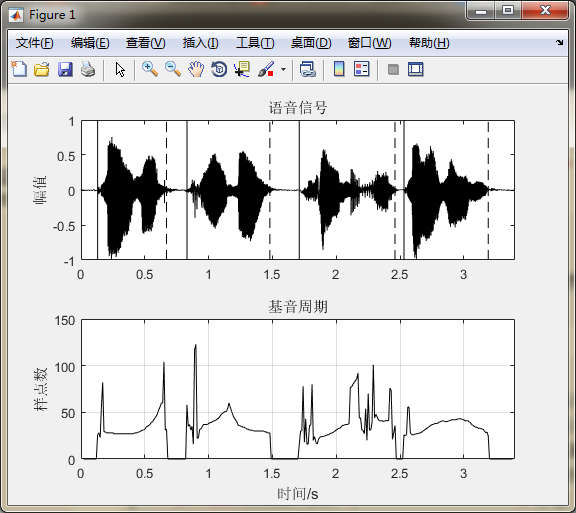The height and width of the screenshot is (513, 576).
Task: Expand the Brush color dropdown arrow
Action: 283,69
